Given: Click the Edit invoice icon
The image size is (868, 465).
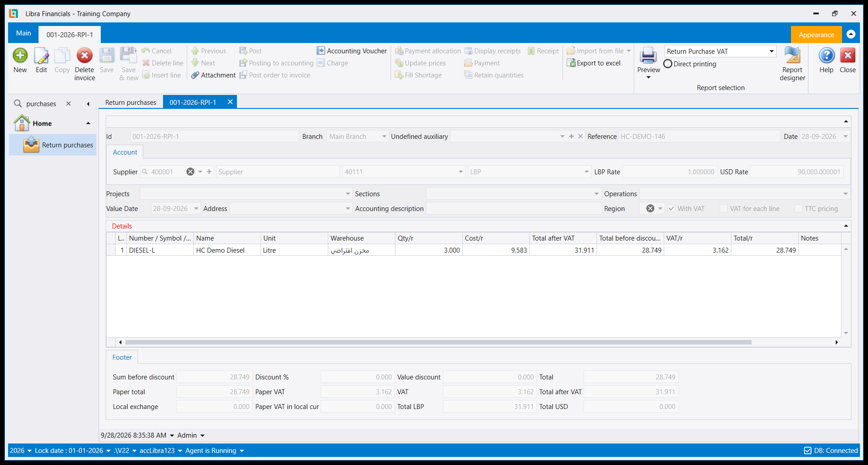Looking at the screenshot, I should coord(41,56).
